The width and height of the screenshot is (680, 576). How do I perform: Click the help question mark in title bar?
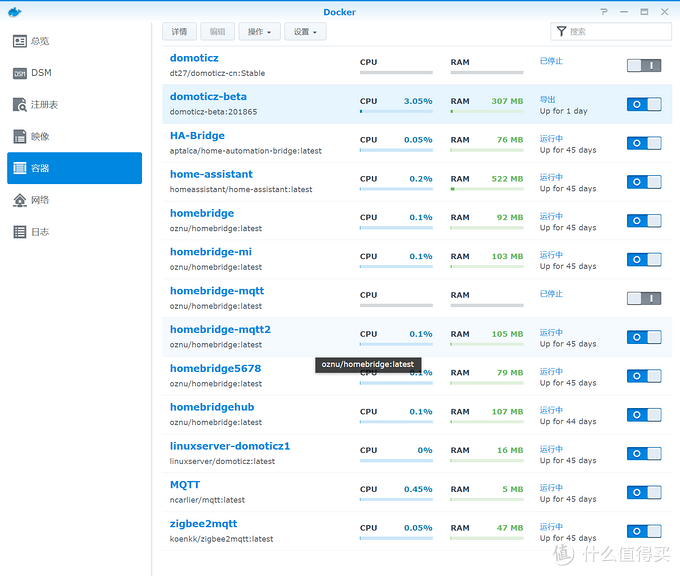[x=603, y=12]
